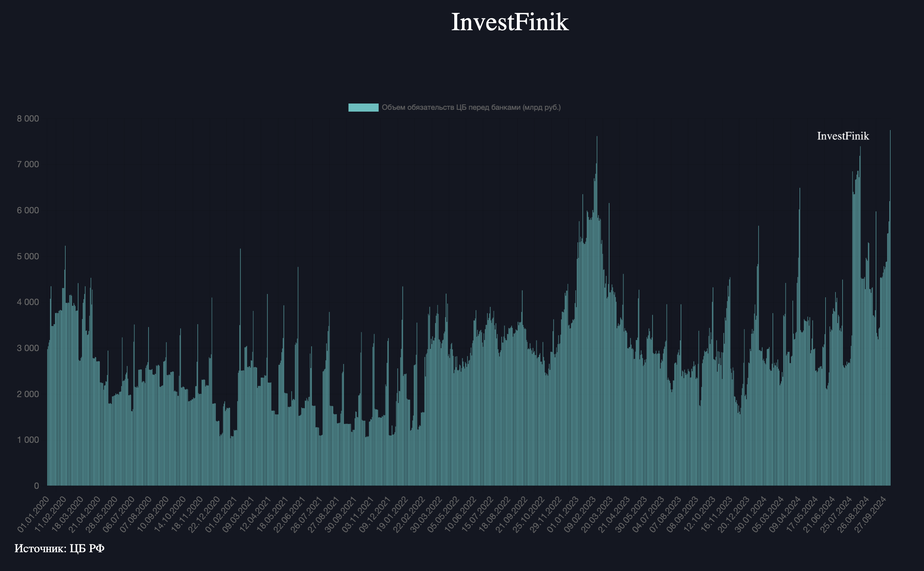Click the "30.09.2021" x-axis date label
This screenshot has height=571, width=924.
341,514
